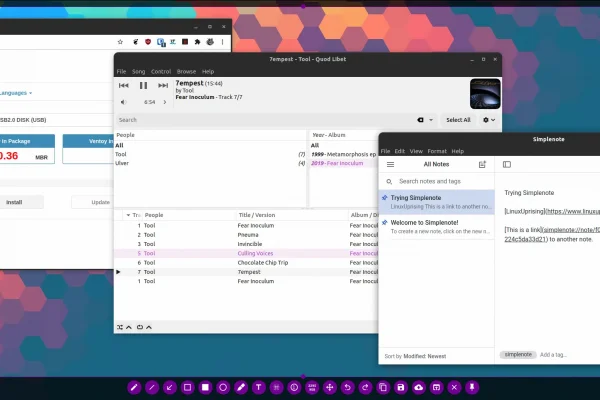Toggle Simplenote sidebar layout icon
This screenshot has height=400, width=600.
507,164
